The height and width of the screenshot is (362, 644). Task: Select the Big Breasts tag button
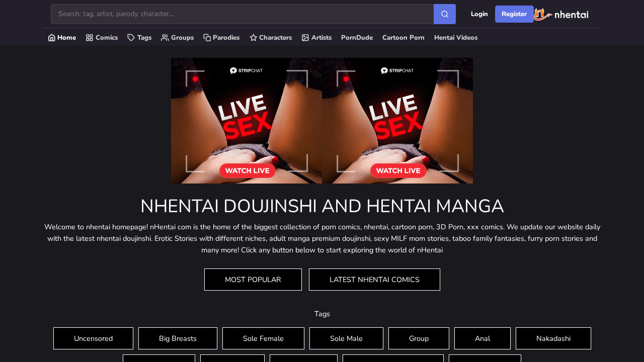178,338
